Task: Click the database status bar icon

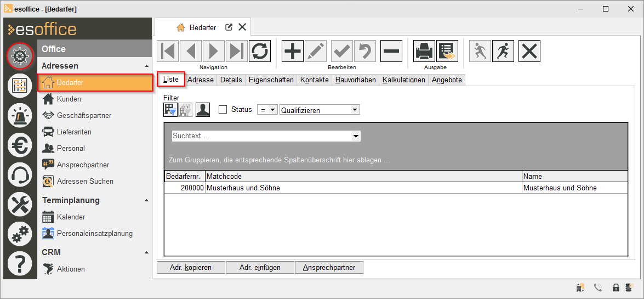Action: 629,287
